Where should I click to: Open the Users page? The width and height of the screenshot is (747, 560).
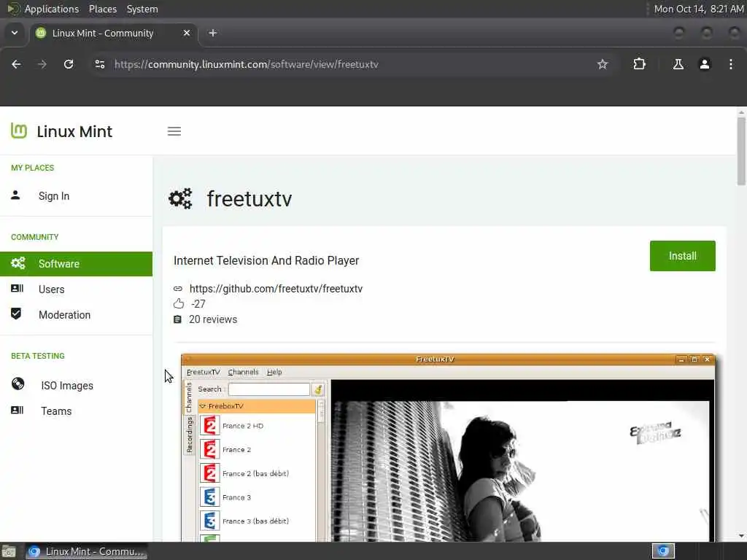click(x=52, y=289)
